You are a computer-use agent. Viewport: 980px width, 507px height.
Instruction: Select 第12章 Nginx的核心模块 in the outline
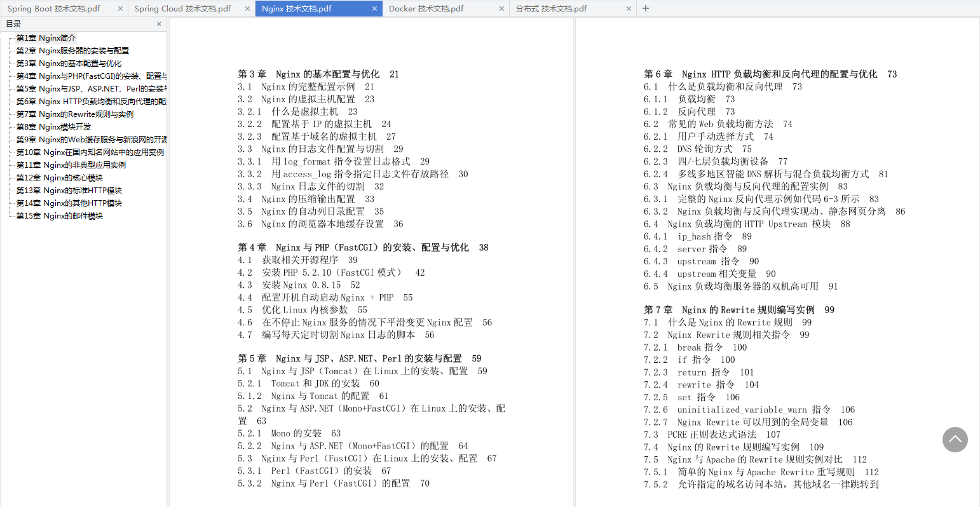point(60,178)
